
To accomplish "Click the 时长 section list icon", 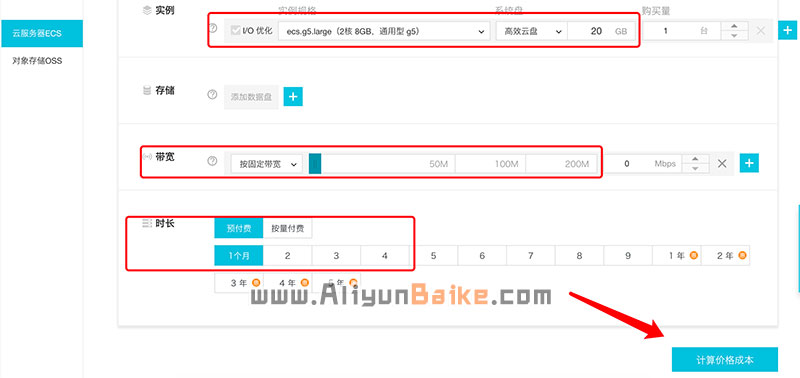I will tap(146, 223).
